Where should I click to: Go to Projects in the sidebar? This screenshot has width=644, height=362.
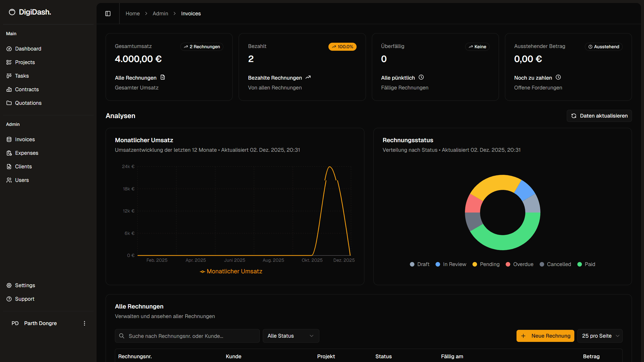[x=25, y=62]
